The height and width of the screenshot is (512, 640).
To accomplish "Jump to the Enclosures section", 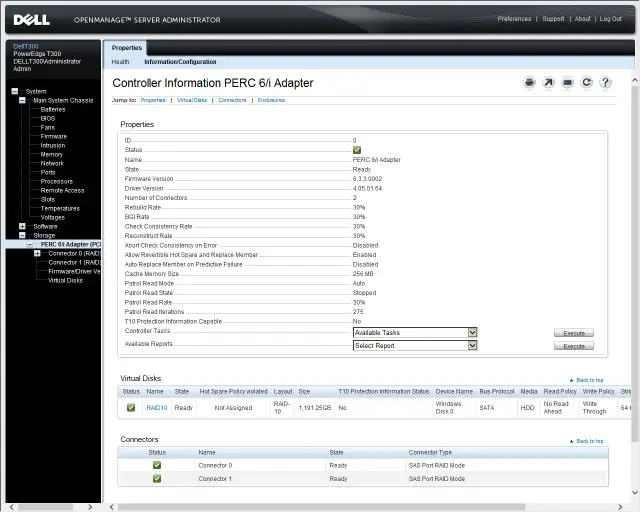I will click(271, 100).
